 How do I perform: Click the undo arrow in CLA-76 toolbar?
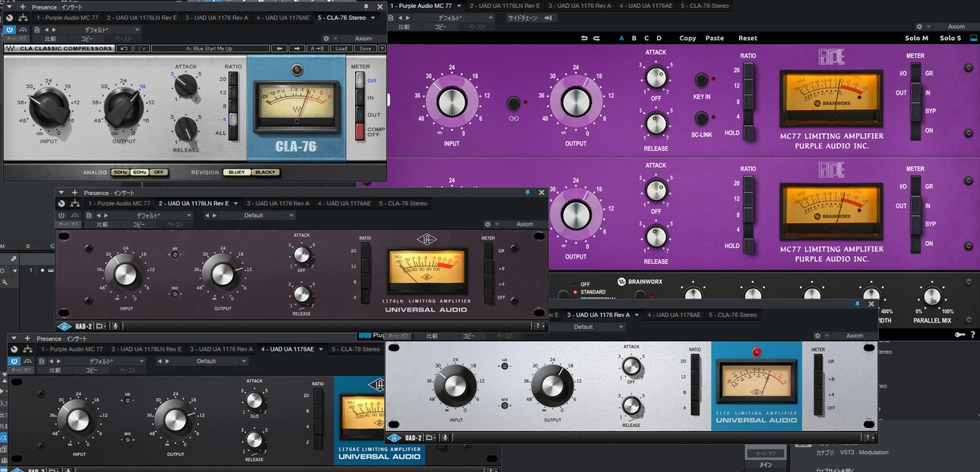[x=123, y=48]
